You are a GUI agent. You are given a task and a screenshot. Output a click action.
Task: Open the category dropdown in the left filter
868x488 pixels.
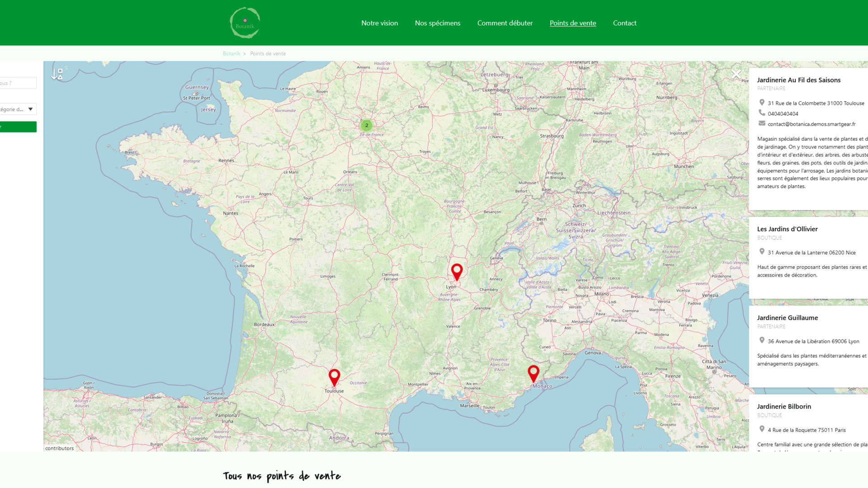[18, 109]
